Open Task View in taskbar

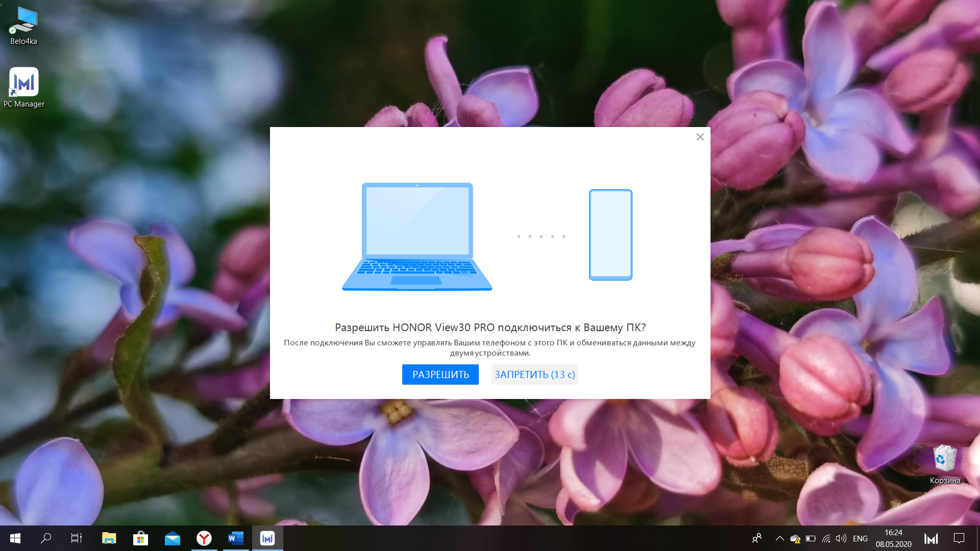pos(77,538)
